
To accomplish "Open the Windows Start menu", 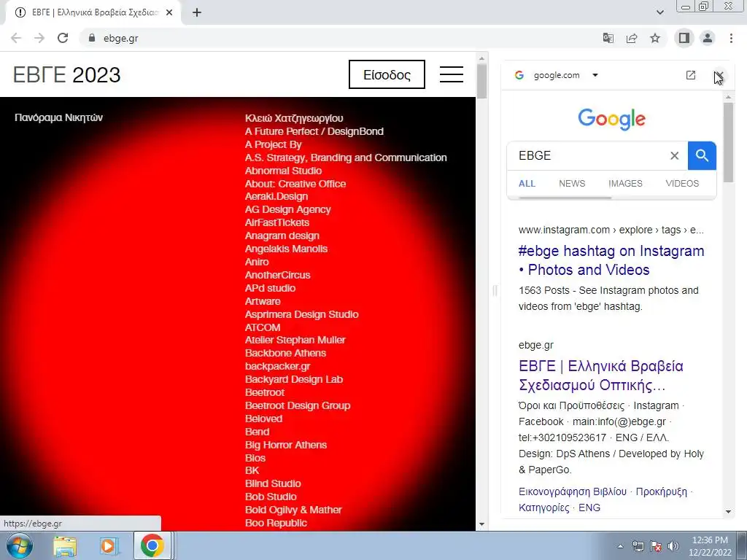I will (x=19, y=545).
